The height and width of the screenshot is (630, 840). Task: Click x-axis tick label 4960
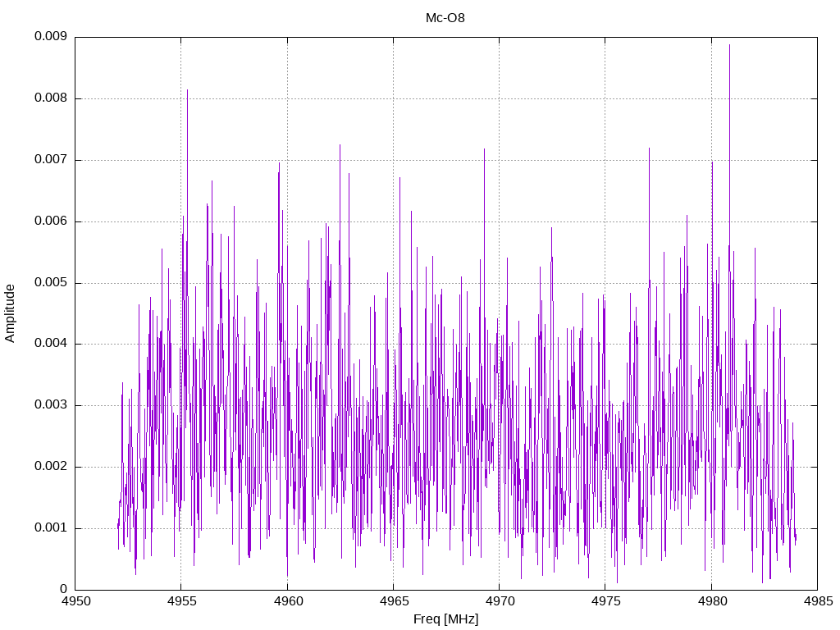[x=288, y=601]
